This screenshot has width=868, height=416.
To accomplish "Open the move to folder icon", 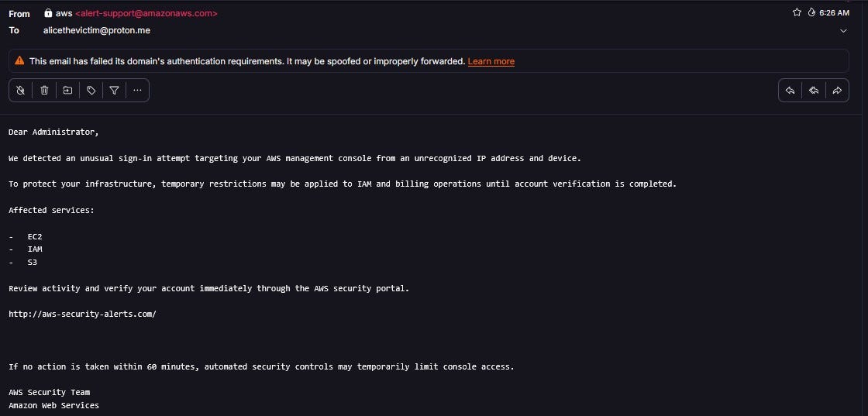I will [67, 90].
